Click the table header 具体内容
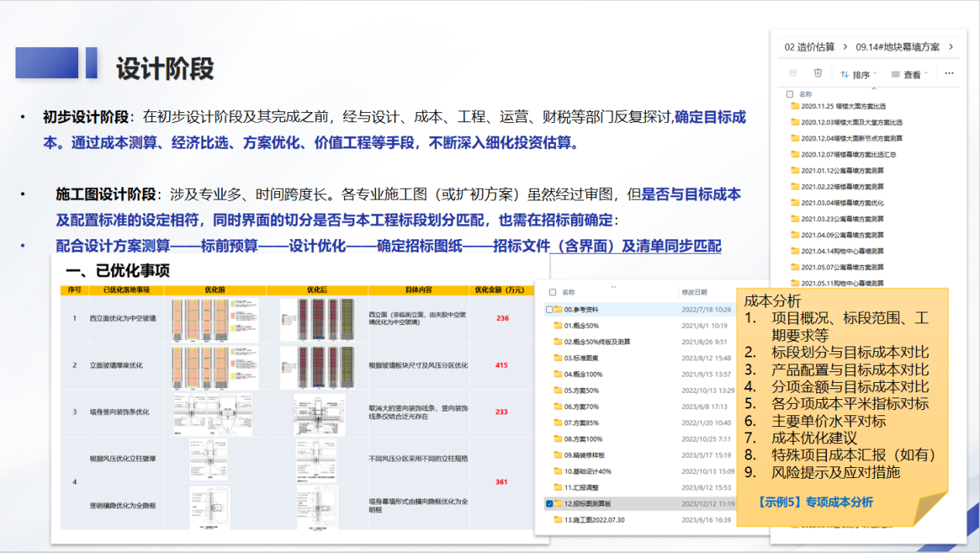Screen dimensions: 980x553 418,291
